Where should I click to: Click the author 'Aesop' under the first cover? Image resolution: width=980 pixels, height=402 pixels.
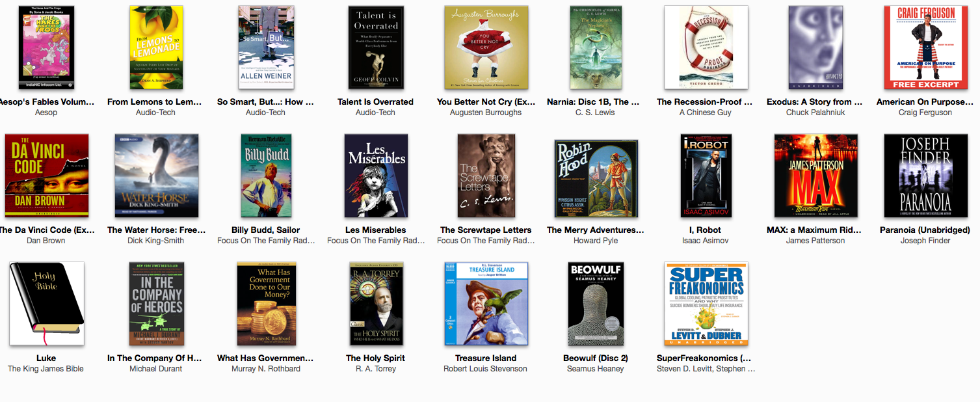pyautogui.click(x=46, y=113)
